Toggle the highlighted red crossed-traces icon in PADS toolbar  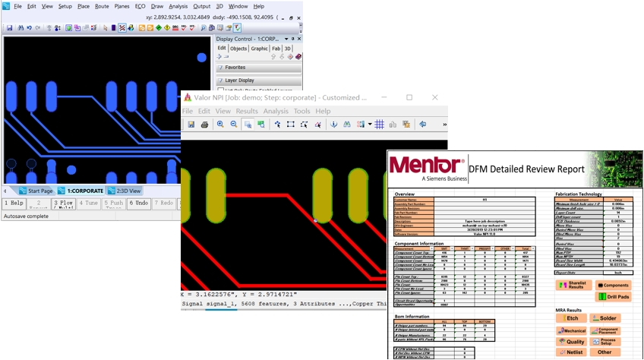pos(122,28)
